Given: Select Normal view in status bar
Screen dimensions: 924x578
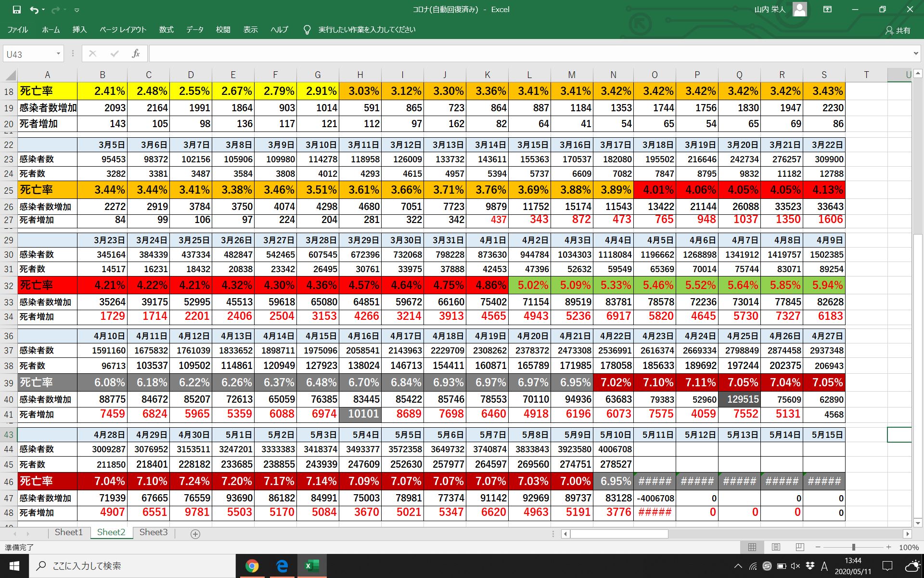Looking at the screenshot, I should (752, 547).
